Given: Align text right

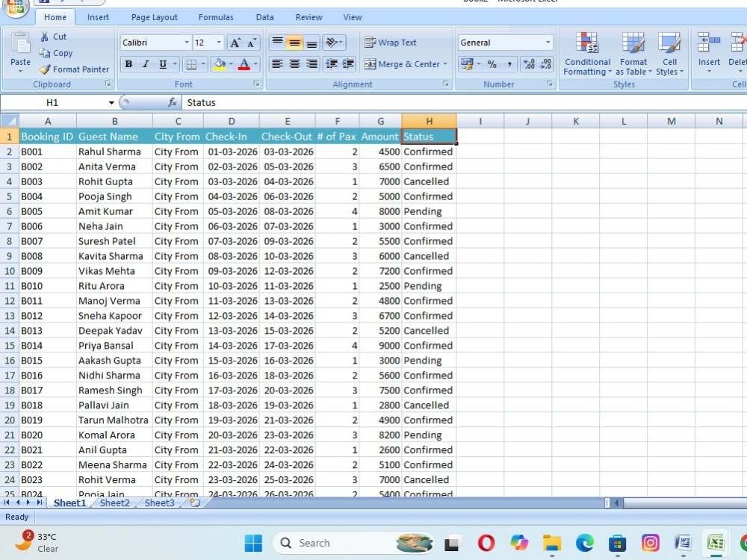Looking at the screenshot, I should [311, 63].
